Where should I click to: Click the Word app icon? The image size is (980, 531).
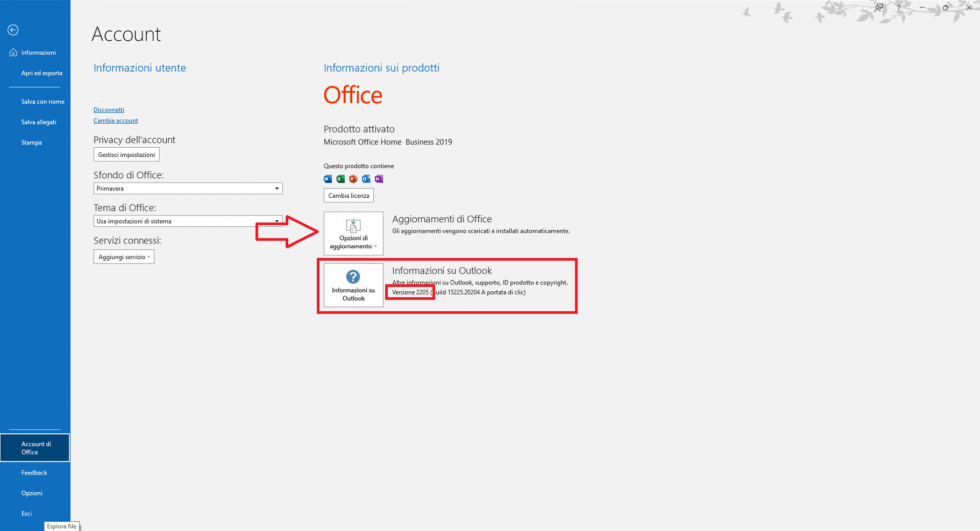(x=328, y=179)
